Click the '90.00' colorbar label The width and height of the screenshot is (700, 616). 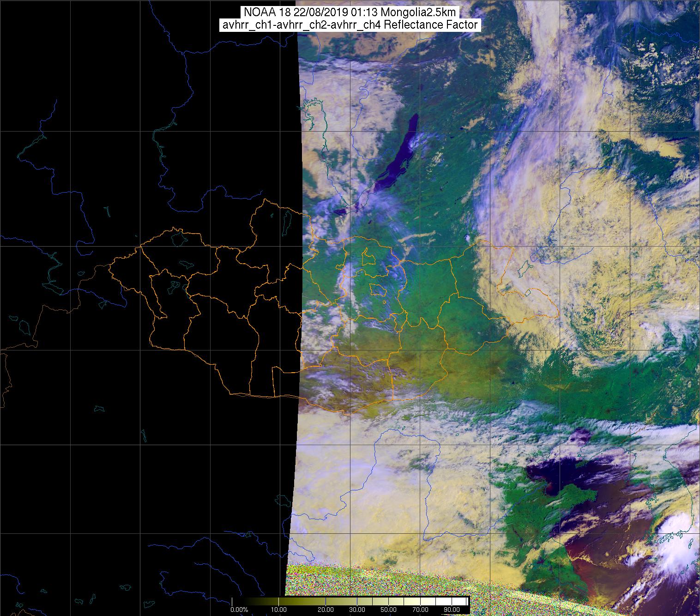pyautogui.click(x=451, y=610)
